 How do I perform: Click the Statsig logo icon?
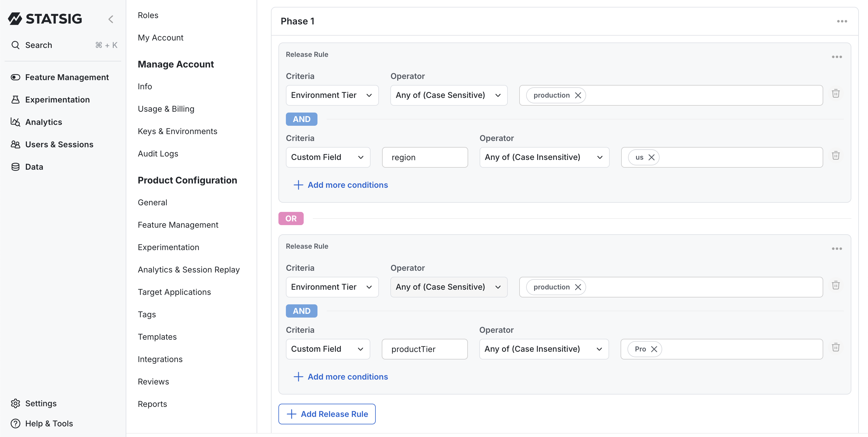point(15,19)
